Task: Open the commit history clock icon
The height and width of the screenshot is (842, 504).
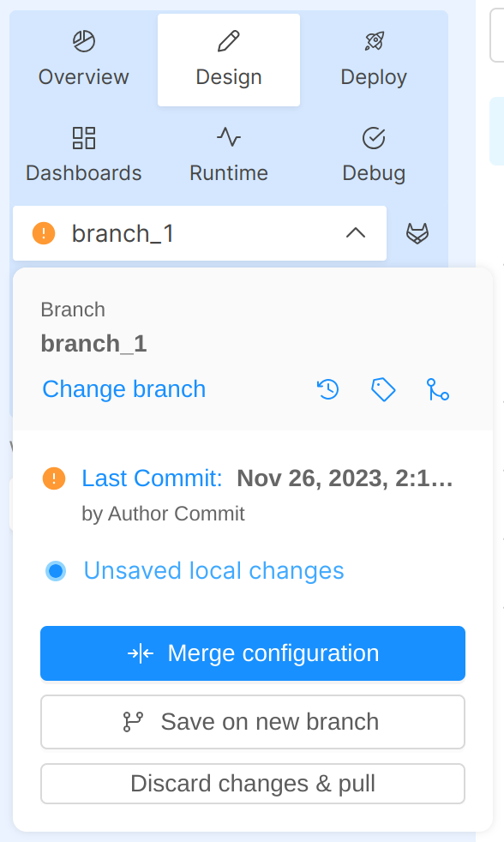Action: (x=327, y=389)
